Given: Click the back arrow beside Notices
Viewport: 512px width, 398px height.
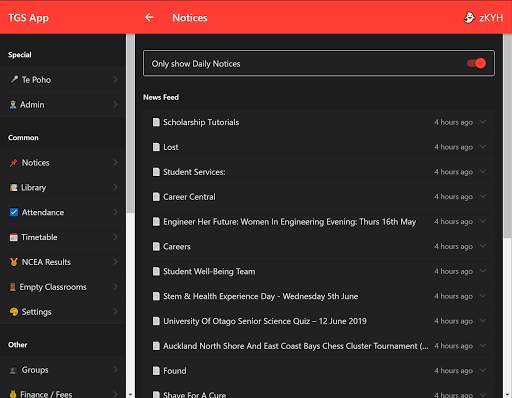Looking at the screenshot, I should [x=149, y=17].
